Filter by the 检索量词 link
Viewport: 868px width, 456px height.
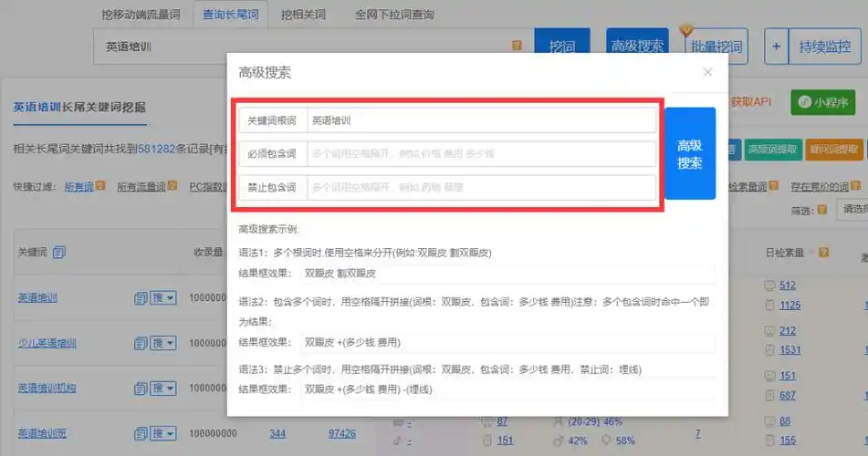[x=747, y=187]
